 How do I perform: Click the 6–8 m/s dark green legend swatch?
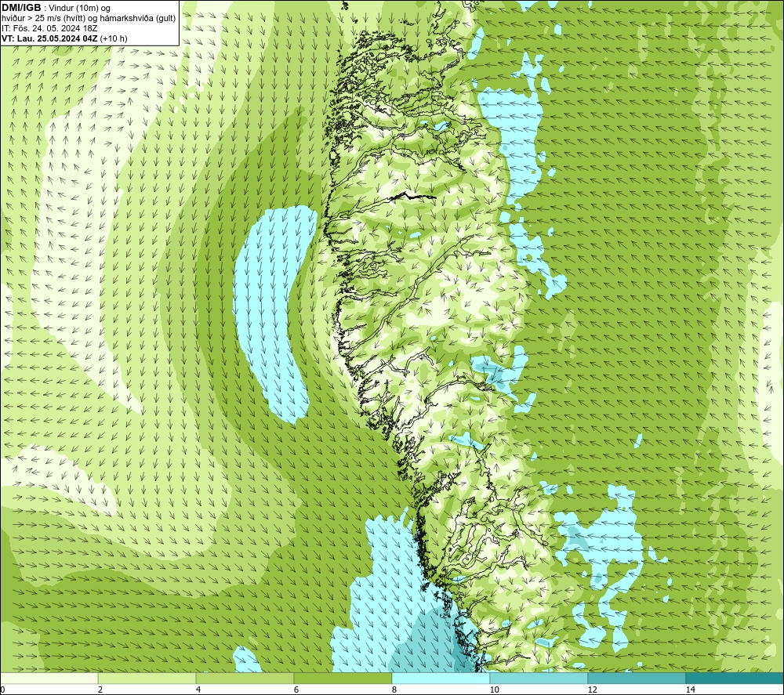pyautogui.click(x=343, y=678)
